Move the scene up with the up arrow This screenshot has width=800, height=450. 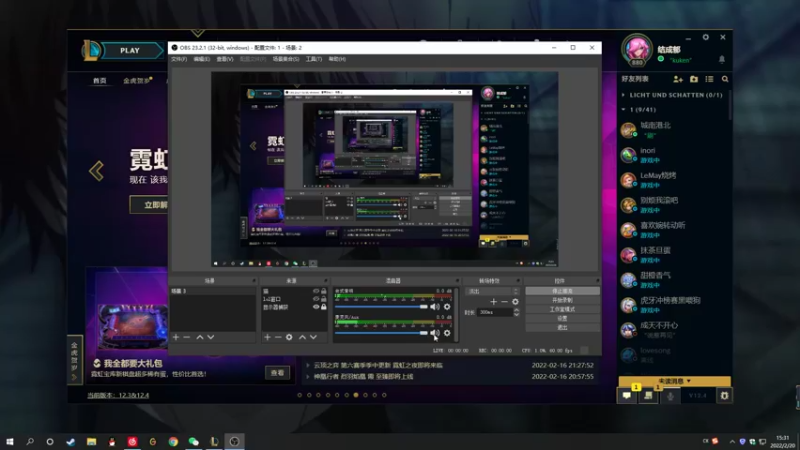pos(200,337)
